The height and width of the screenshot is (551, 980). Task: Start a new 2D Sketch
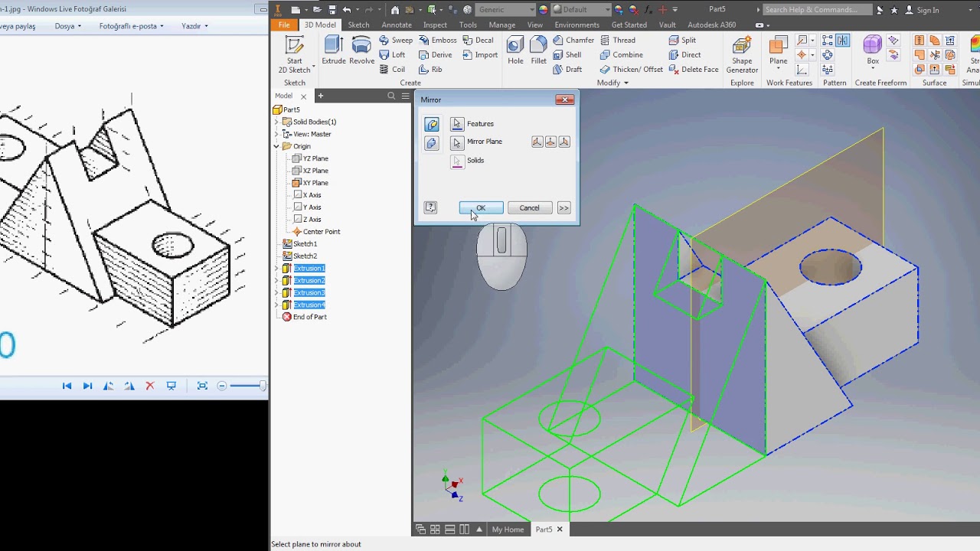[x=295, y=55]
